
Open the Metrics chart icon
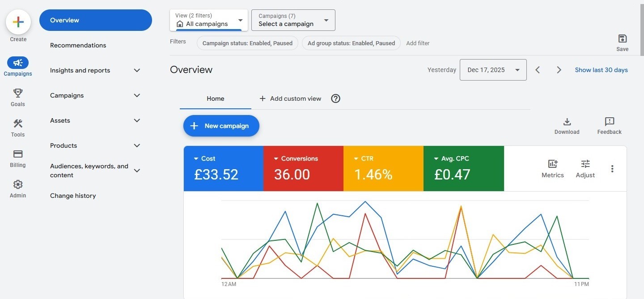point(553,164)
